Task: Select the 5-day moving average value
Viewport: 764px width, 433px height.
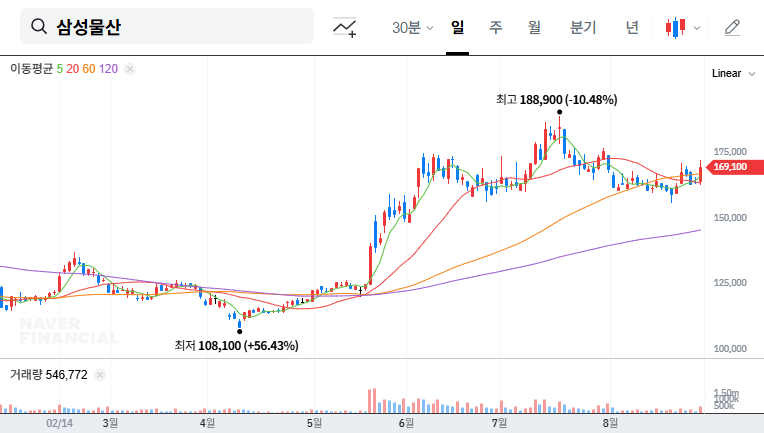Action: 59,69
